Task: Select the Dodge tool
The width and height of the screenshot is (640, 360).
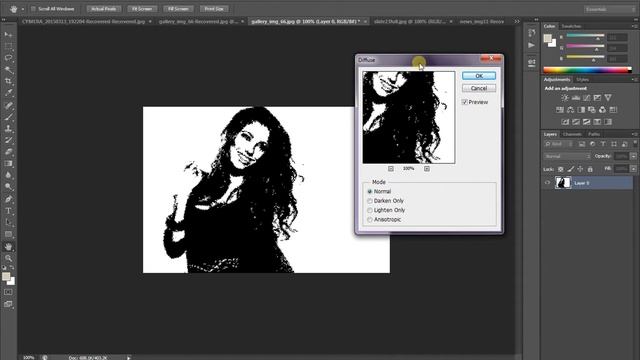Action: click(8, 187)
